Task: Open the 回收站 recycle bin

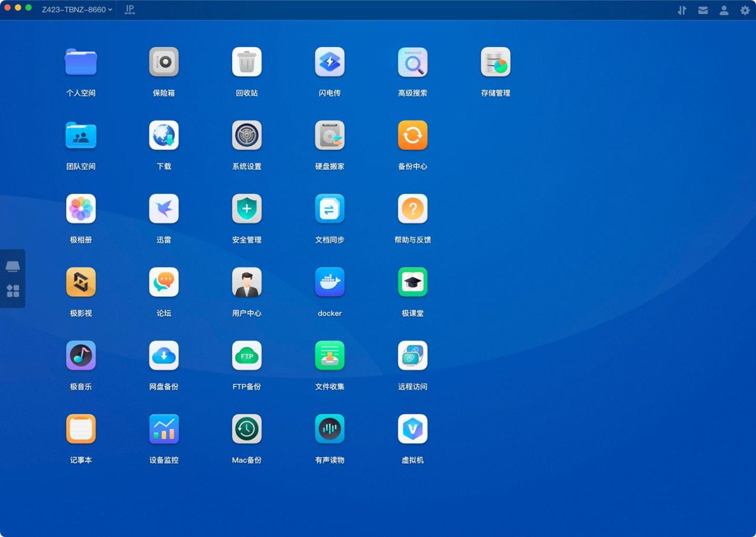Action: [247, 62]
